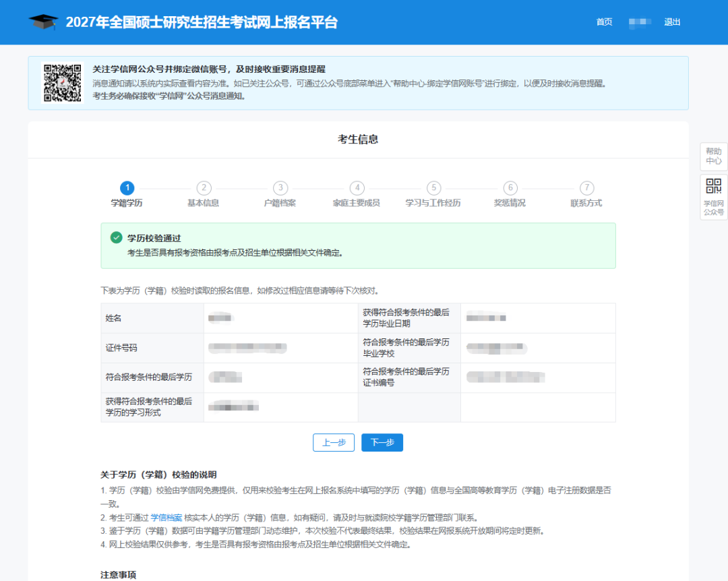The width and height of the screenshot is (728, 581).
Task: Click the 符合报考条件的最后学历证书编号 label
Action: click(x=406, y=377)
